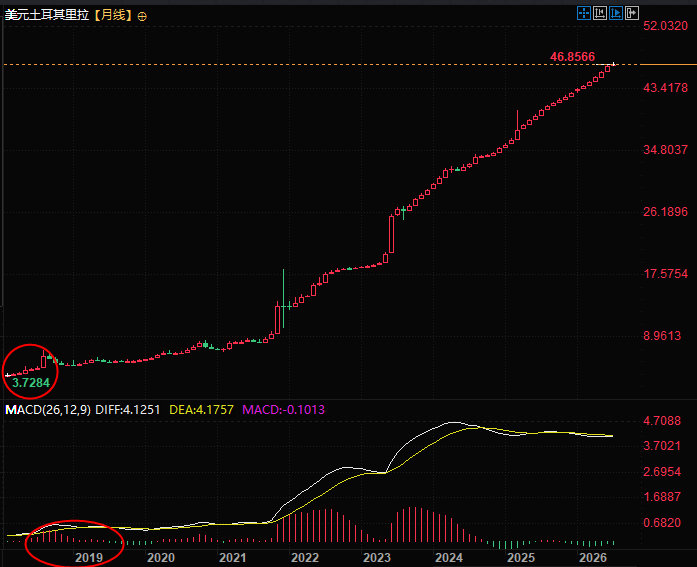Select the DEA:4.1757 indicator label
Viewport: 697px width, 567px height.
[x=201, y=410]
